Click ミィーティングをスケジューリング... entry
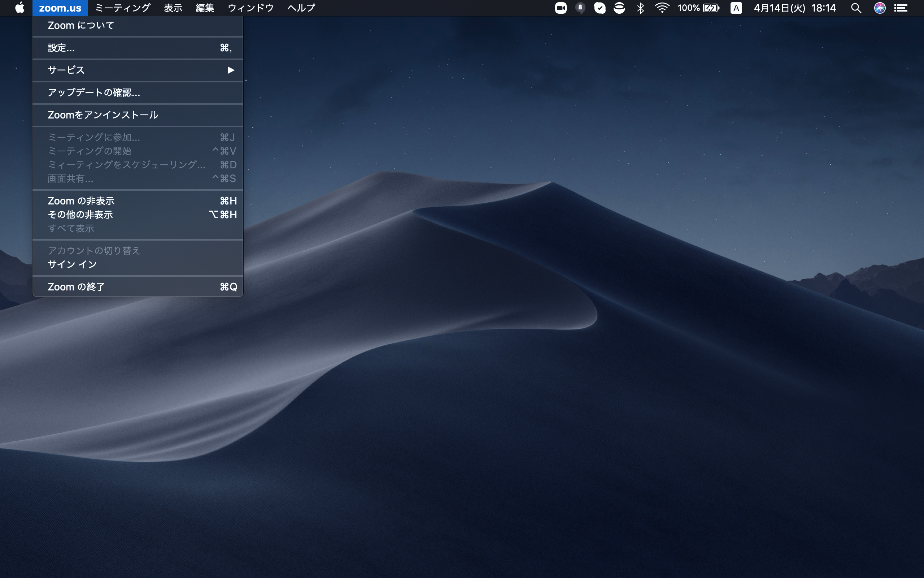 (x=138, y=165)
